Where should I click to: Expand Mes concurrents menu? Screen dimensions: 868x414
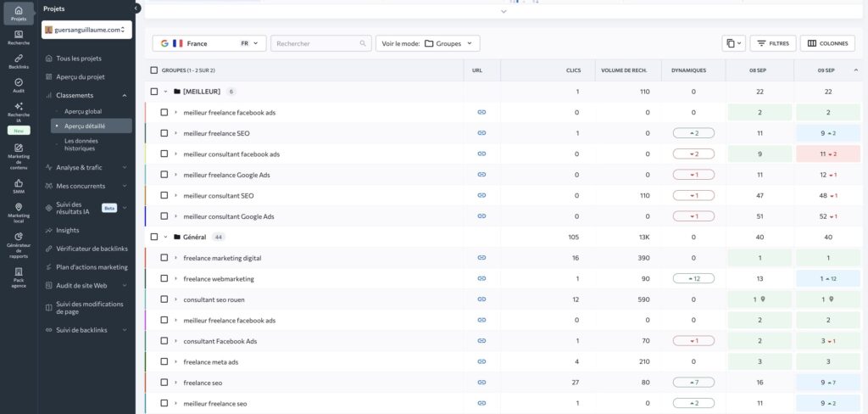[x=86, y=186]
